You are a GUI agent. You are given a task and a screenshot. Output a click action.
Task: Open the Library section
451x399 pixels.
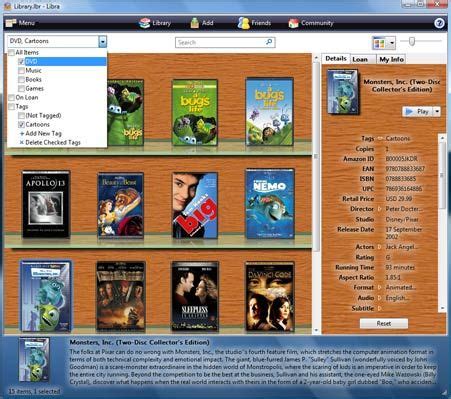click(x=155, y=23)
